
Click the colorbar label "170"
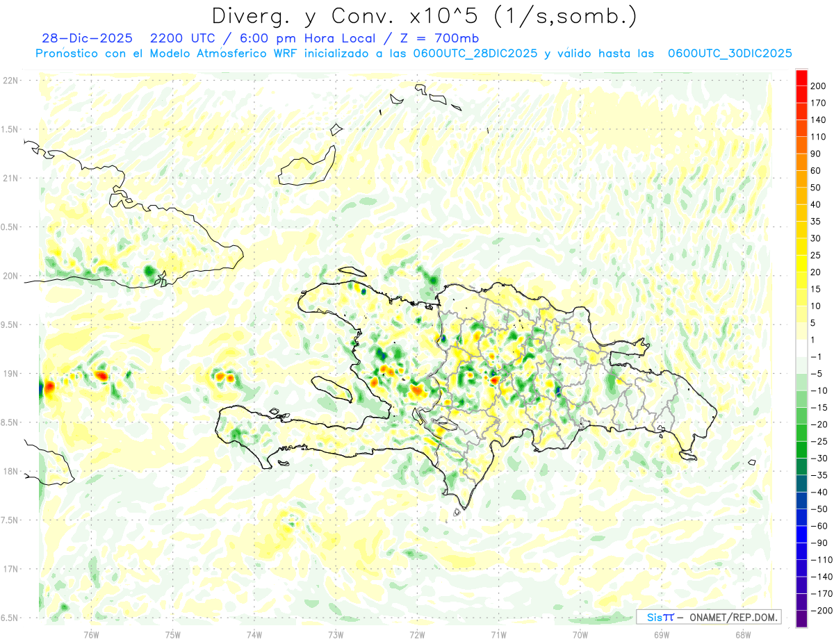coord(819,103)
